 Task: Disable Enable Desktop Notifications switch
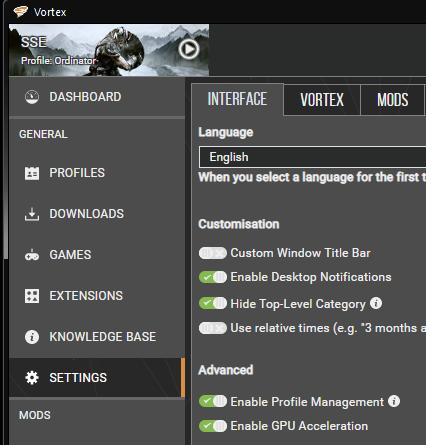(213, 277)
